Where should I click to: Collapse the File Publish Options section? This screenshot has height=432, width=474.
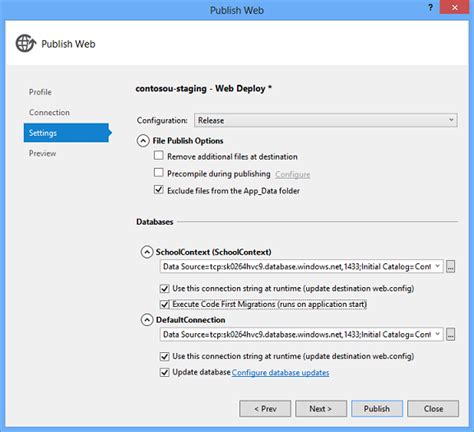143,141
